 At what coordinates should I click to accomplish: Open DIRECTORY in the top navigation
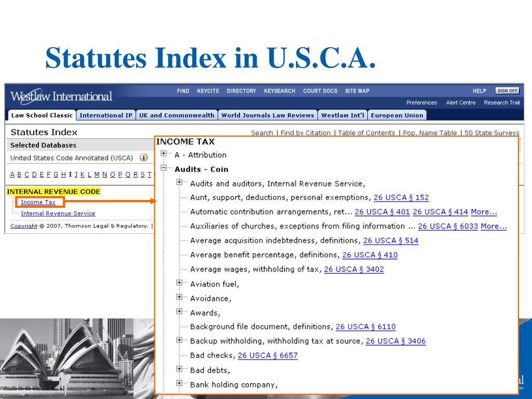(241, 91)
